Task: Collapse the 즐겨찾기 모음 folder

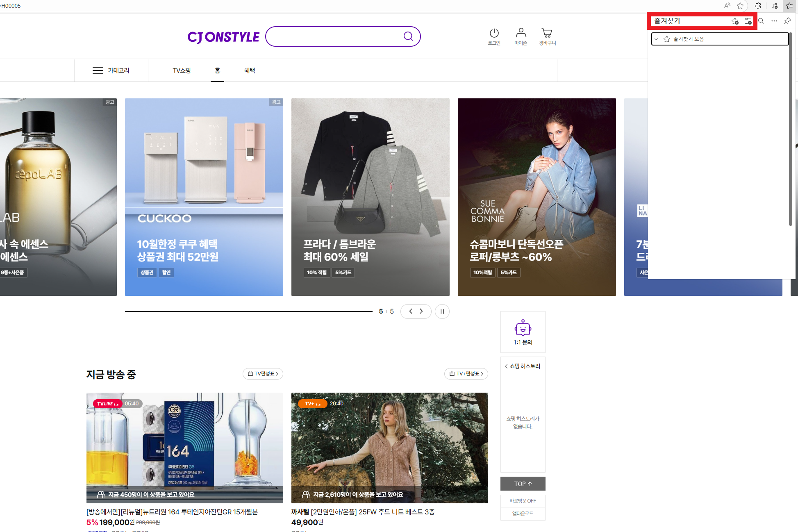Action: coord(656,39)
